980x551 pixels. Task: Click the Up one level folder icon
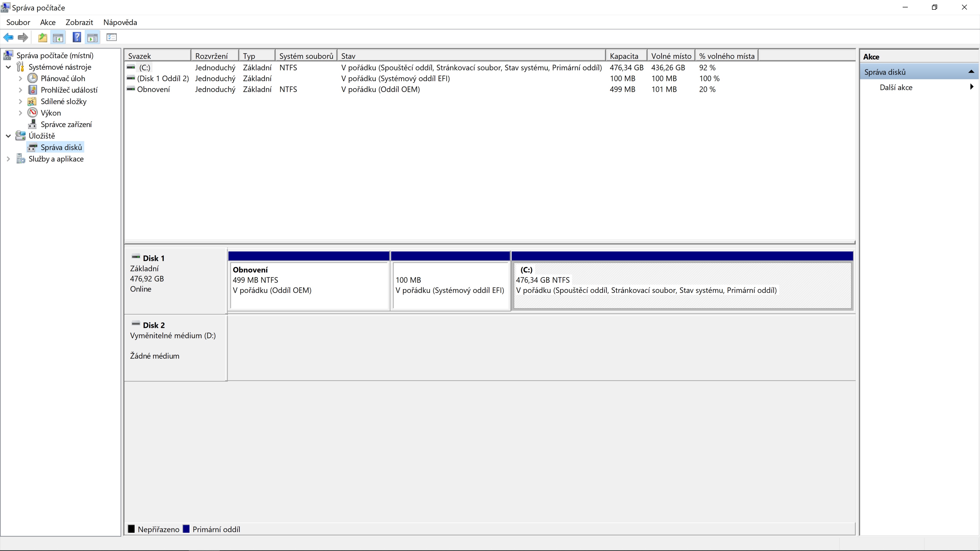[43, 37]
